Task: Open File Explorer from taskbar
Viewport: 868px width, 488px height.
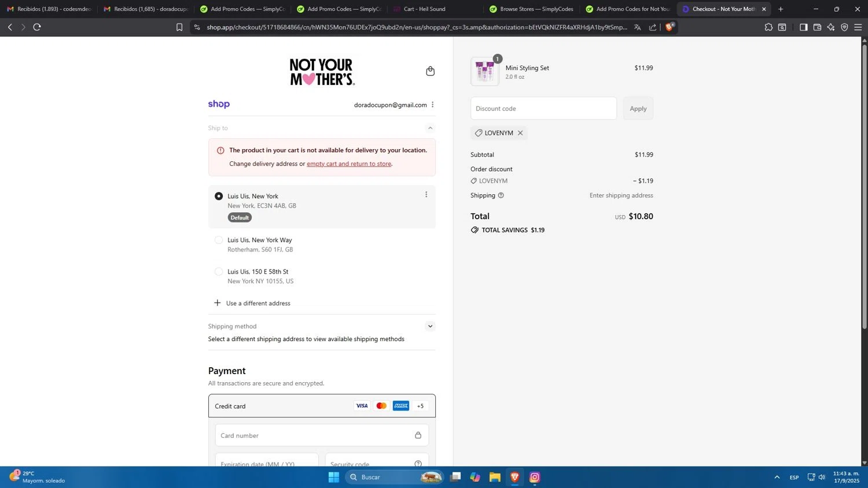Action: [495, 477]
